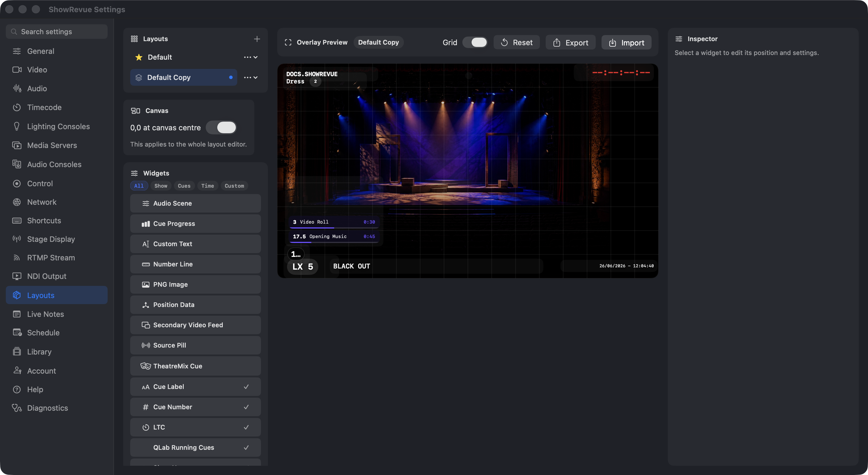Add the Cue Progress widget
The width and height of the screenshot is (868, 475).
[195, 223]
